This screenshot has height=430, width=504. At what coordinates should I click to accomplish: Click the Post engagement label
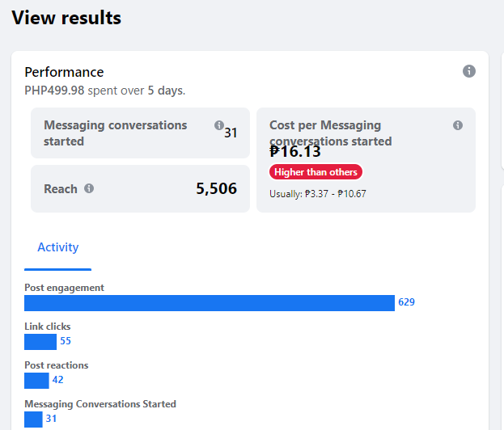tap(64, 288)
